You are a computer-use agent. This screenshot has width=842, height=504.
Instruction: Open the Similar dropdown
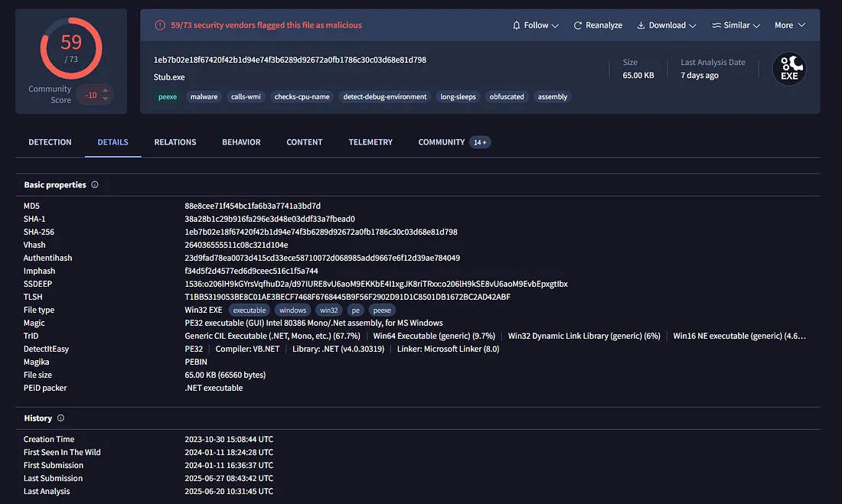[736, 25]
